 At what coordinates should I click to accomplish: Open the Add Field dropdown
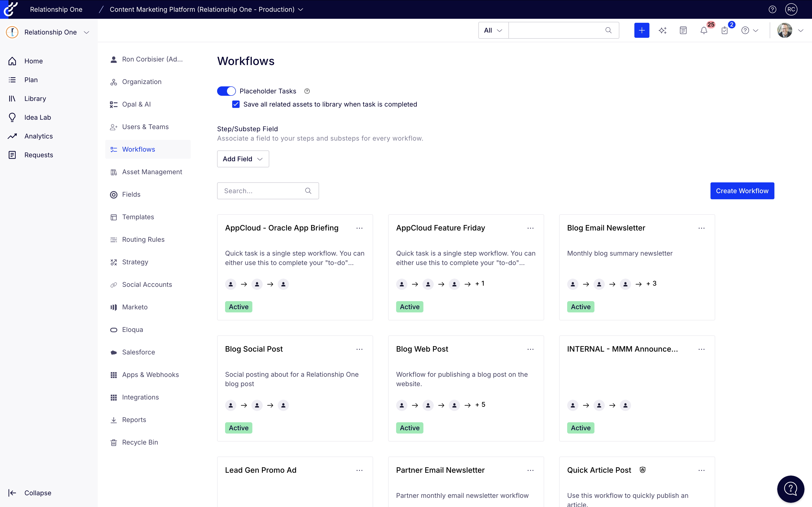243,159
